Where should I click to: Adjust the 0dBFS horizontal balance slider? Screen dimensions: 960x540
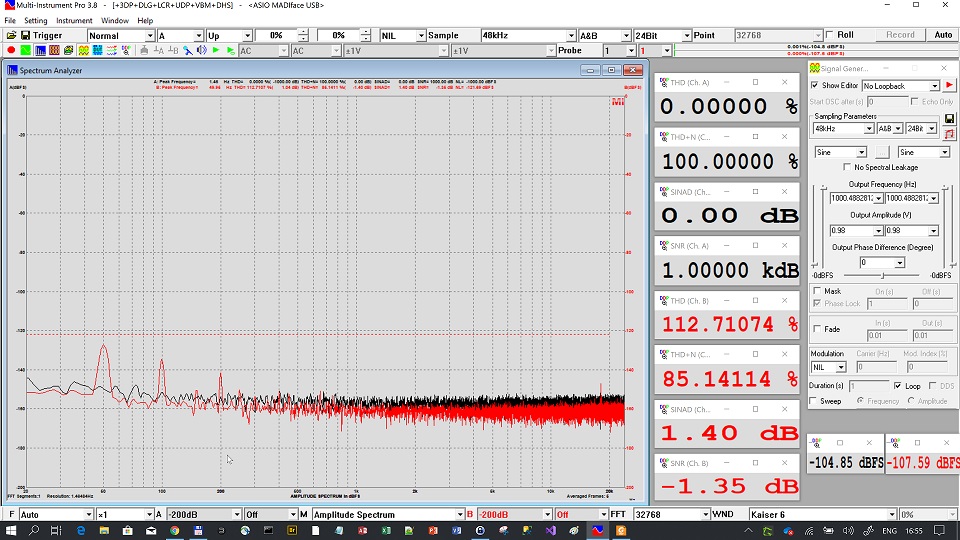(x=882, y=275)
